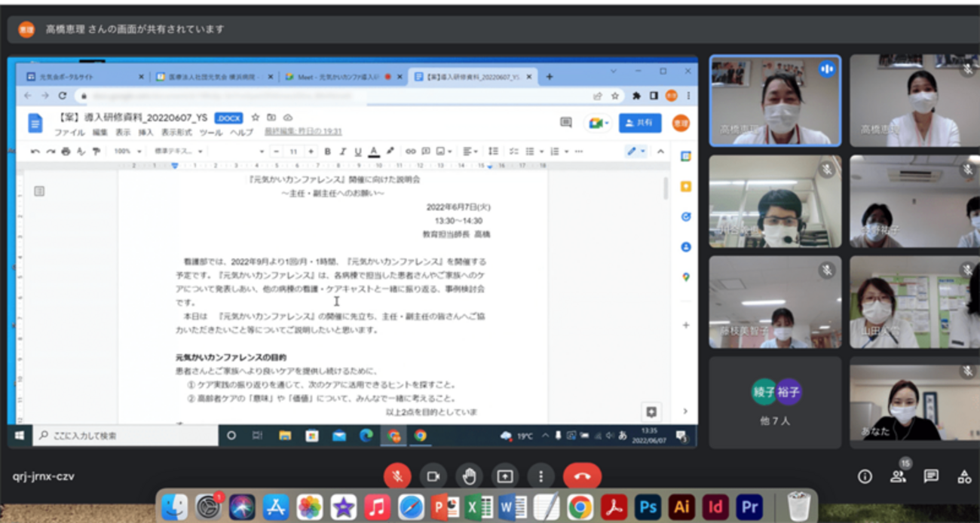Show the participants list panel

click(x=898, y=476)
